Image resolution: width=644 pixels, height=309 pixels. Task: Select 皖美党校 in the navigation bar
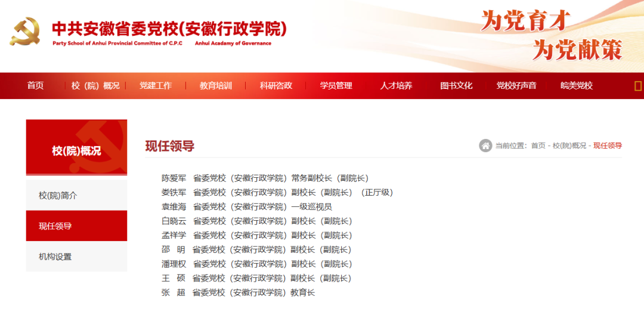(x=577, y=86)
